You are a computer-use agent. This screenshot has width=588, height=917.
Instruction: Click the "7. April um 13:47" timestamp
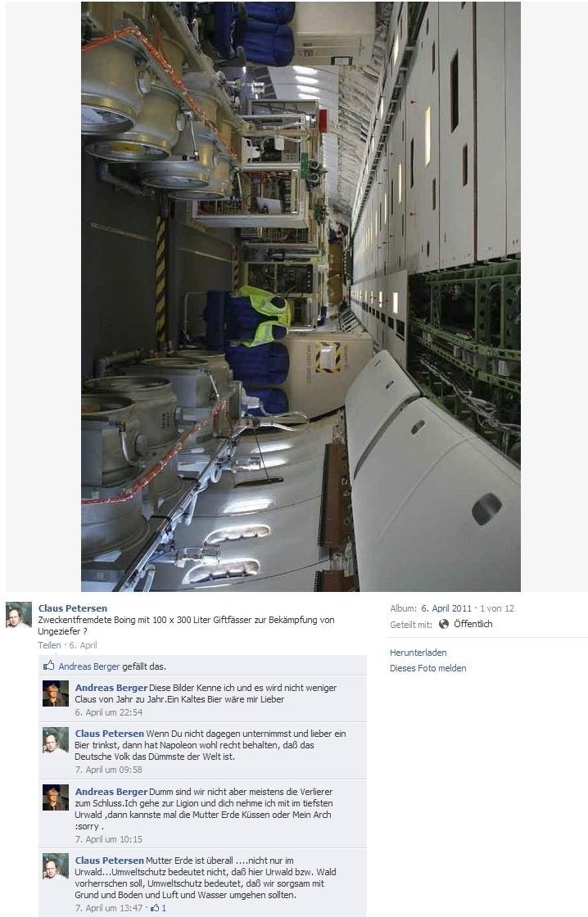click(108, 908)
